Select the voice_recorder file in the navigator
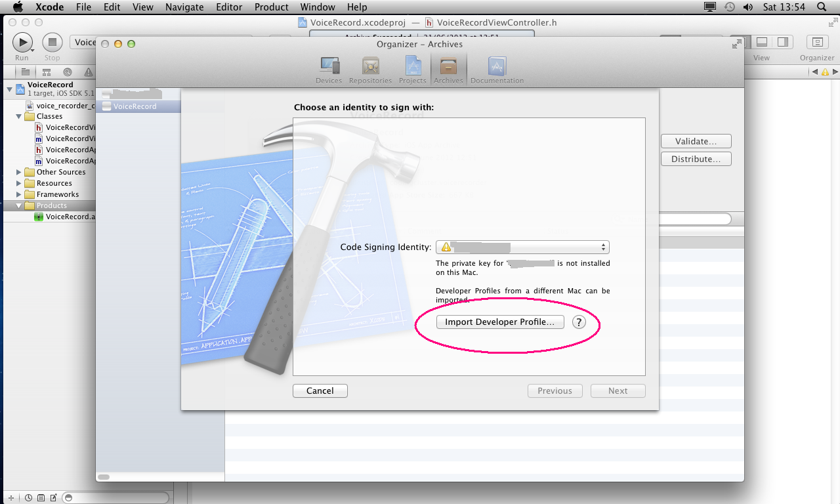This screenshot has height=504, width=840. point(61,105)
